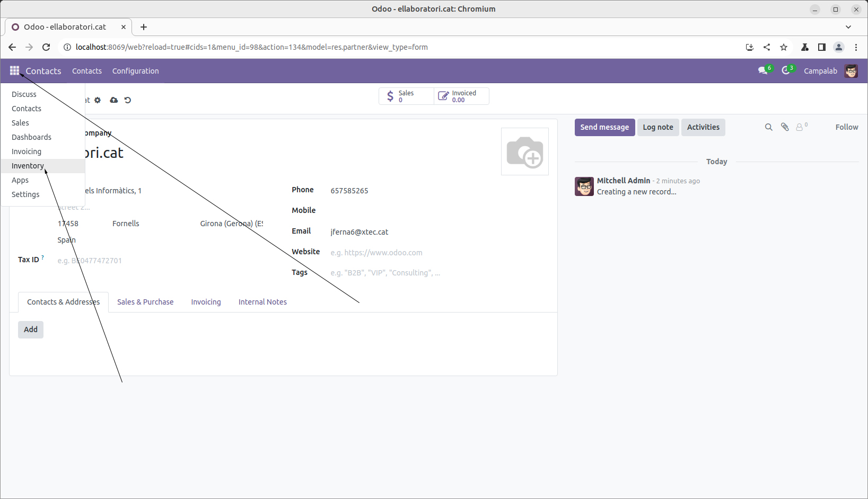Image resolution: width=868 pixels, height=499 pixels.
Task: Click the chatter search magnifier icon
Action: [768, 127]
